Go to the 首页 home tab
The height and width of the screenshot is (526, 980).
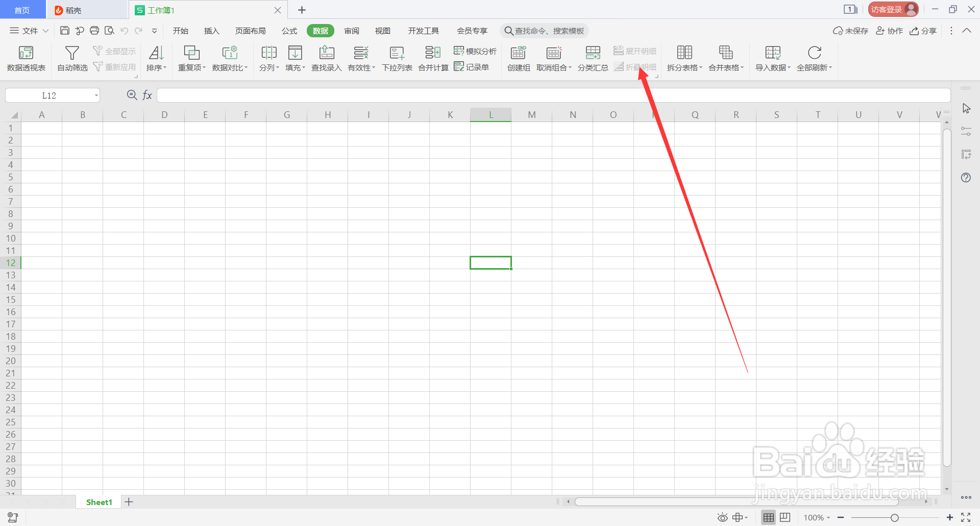(22, 10)
